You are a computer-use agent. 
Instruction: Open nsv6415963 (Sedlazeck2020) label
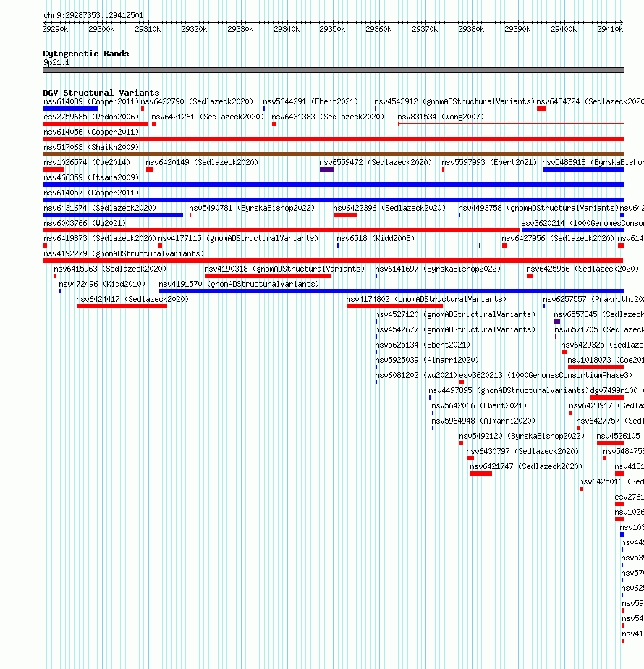(110, 269)
